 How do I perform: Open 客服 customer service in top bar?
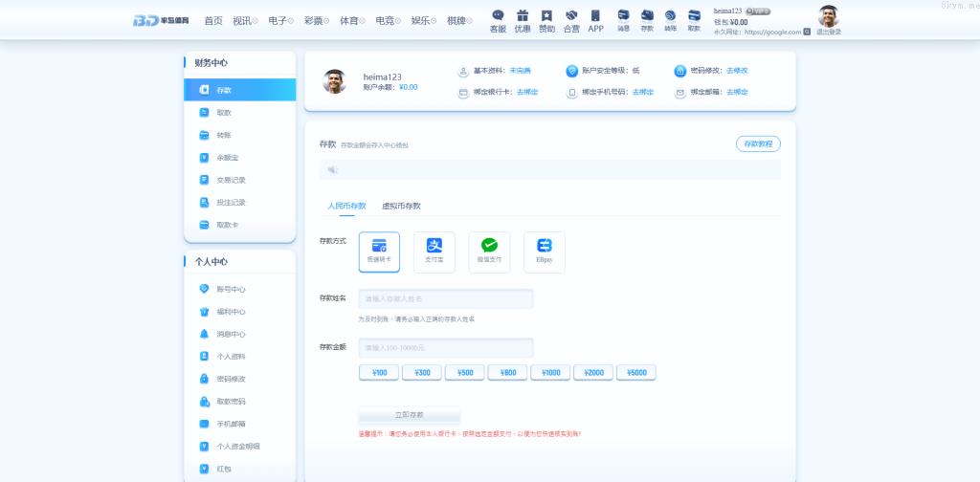498,21
